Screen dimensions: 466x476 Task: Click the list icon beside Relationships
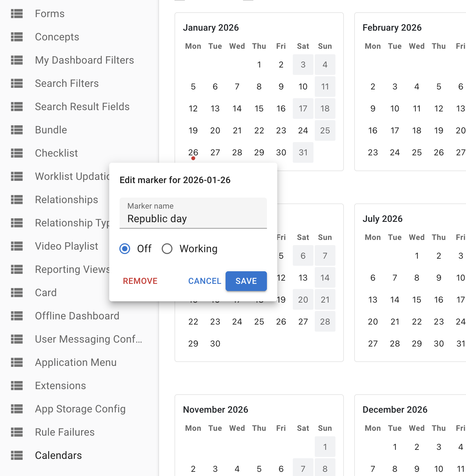point(17,200)
